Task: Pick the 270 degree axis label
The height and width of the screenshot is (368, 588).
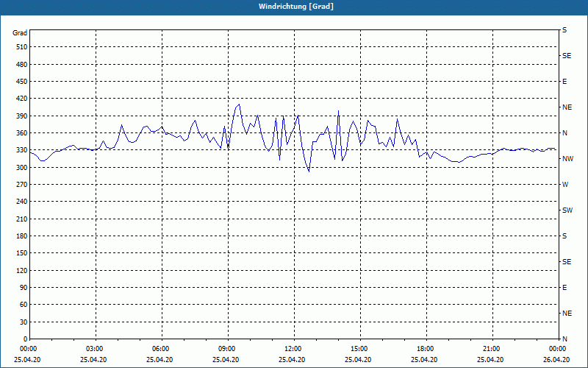Action: (x=22, y=185)
